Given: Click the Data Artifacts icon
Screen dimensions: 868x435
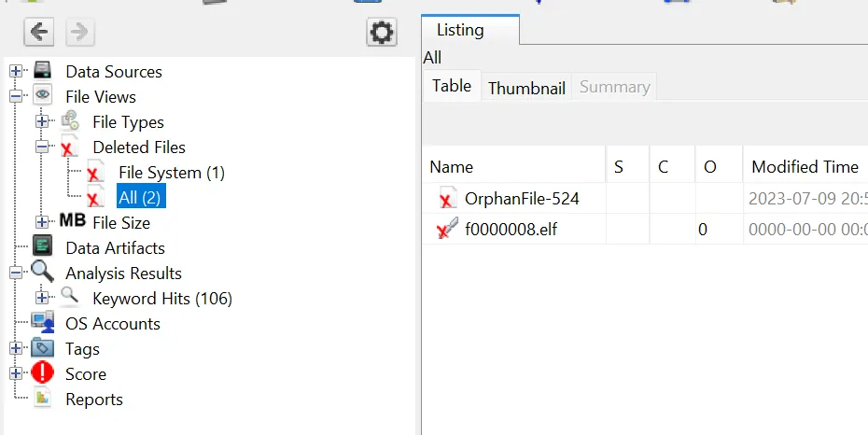Looking at the screenshot, I should (43, 248).
